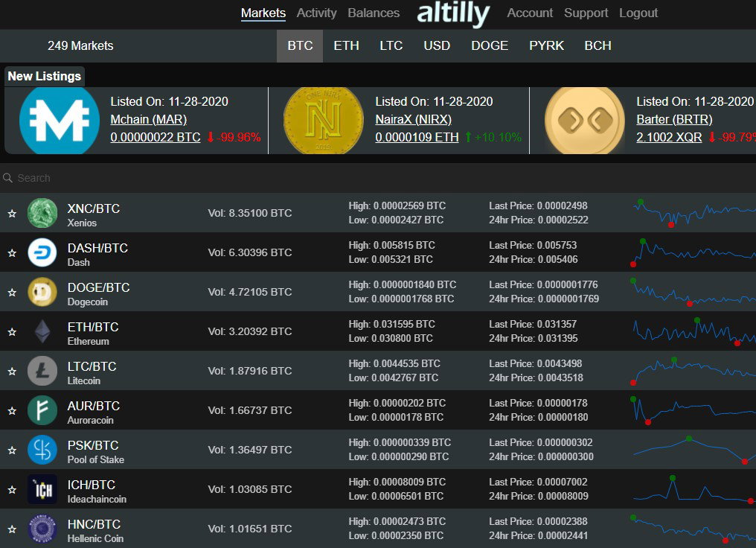Click the New Listings heading
756x548 pixels.
tap(45, 76)
